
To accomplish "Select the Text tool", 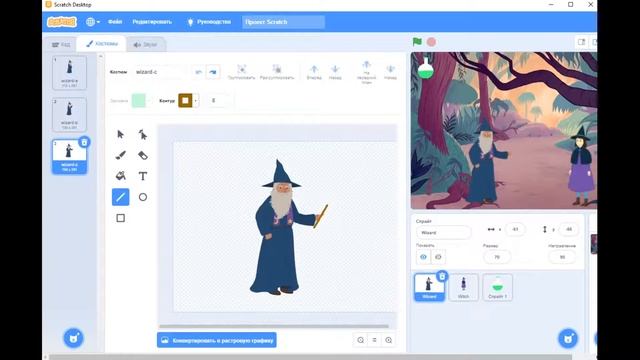I will [142, 176].
